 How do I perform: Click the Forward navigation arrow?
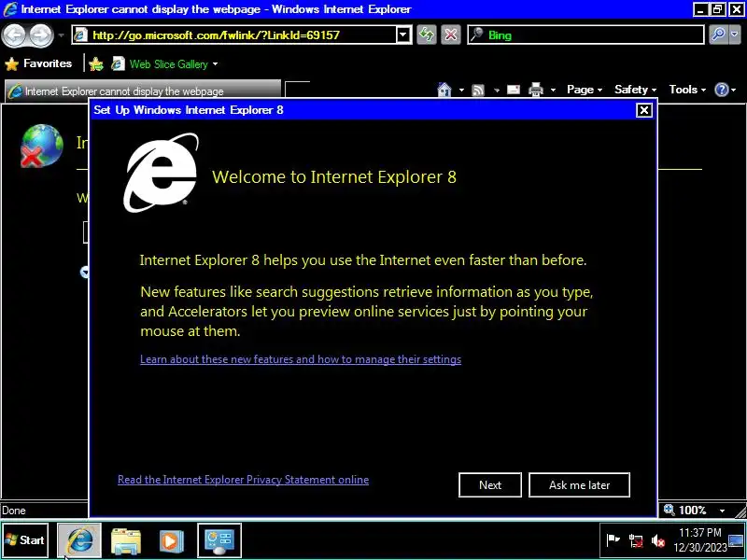pos(41,35)
